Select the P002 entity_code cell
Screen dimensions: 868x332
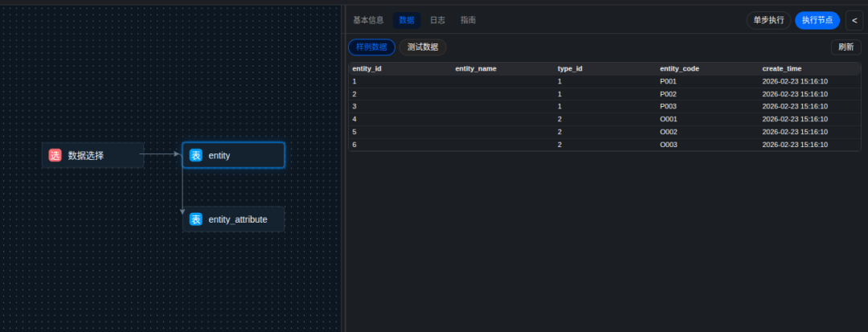point(668,94)
